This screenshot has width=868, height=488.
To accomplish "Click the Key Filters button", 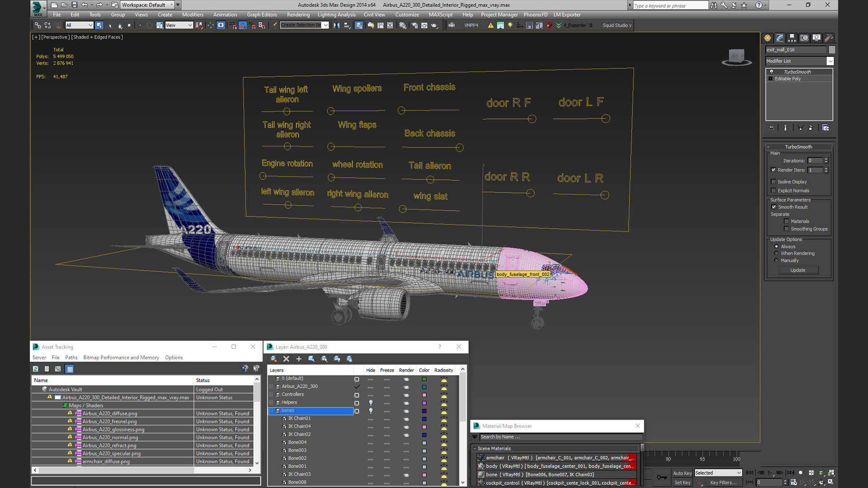I will click(723, 483).
